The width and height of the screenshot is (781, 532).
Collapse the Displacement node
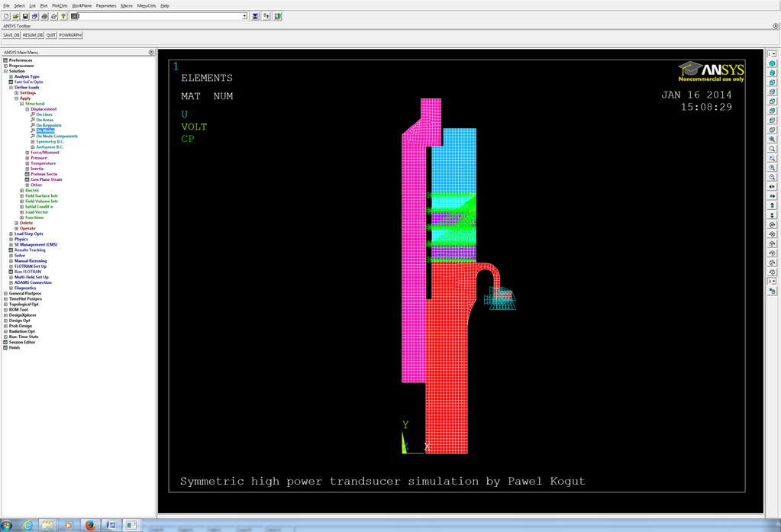(27, 109)
